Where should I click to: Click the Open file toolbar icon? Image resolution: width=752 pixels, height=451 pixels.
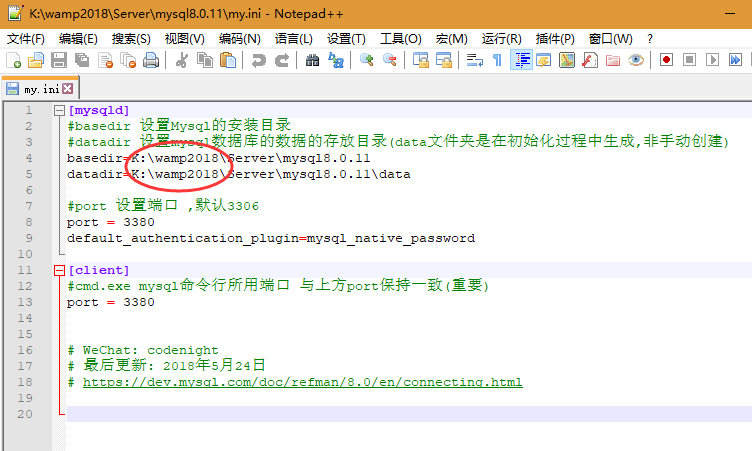[x=36, y=60]
